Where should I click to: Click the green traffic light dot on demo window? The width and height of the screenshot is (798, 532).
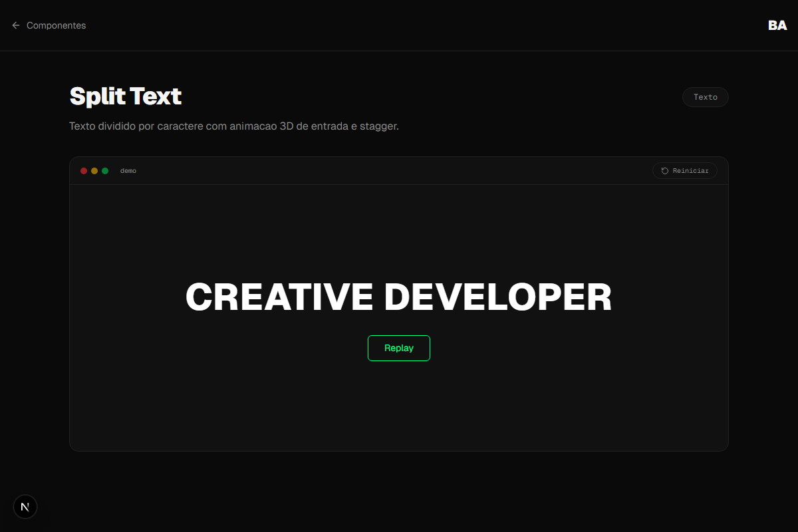point(104,170)
